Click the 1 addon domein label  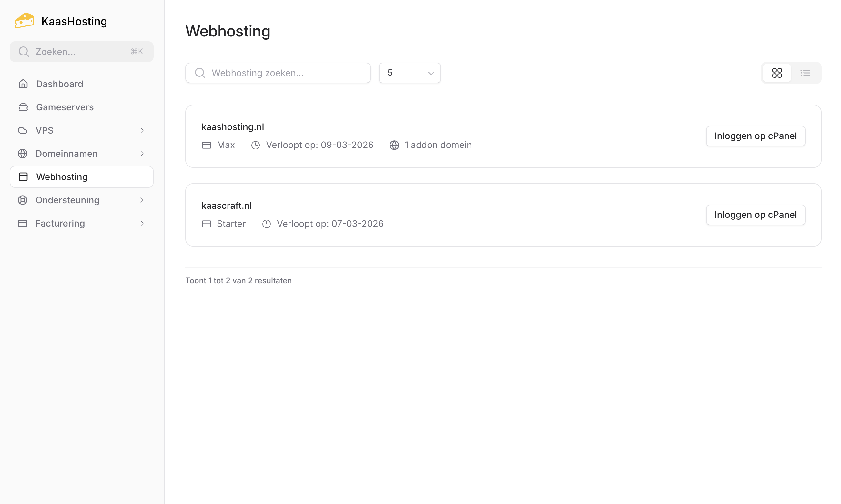[x=438, y=145]
